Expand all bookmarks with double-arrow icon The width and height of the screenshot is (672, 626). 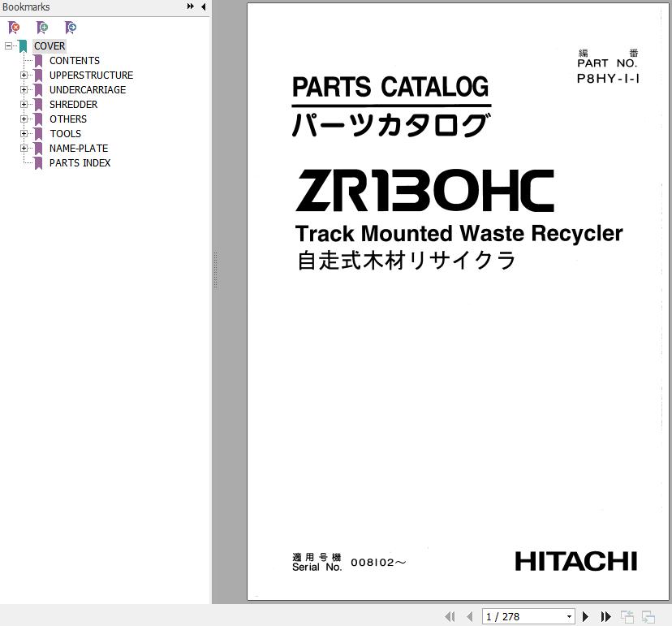[190, 6]
